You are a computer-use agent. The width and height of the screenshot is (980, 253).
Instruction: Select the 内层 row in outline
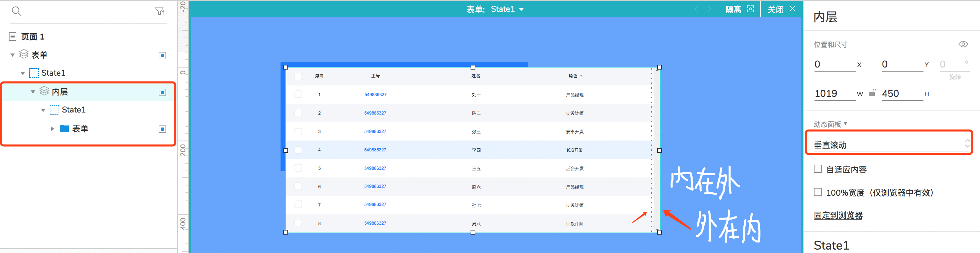click(88, 92)
